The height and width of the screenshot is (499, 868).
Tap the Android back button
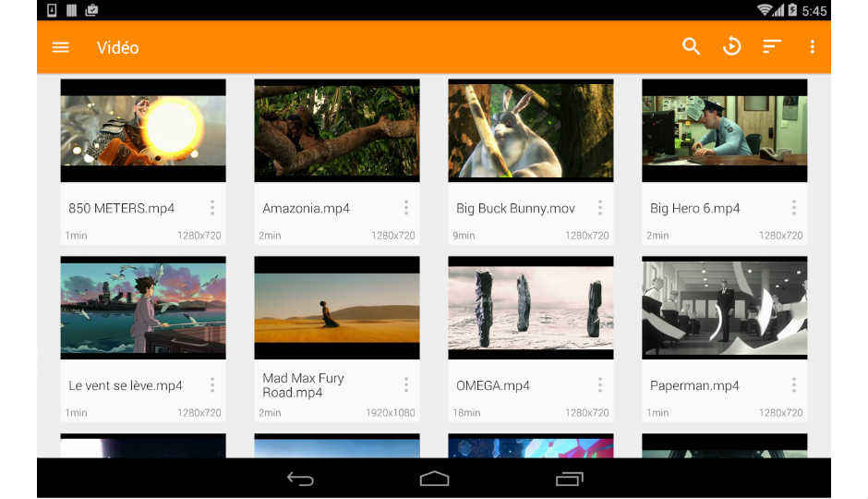301,479
